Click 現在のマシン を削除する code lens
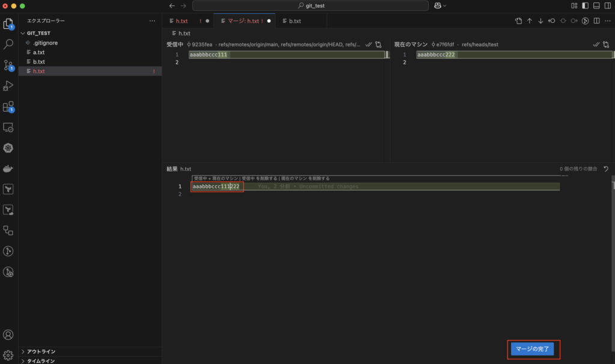This screenshot has height=364, width=615. click(x=305, y=178)
